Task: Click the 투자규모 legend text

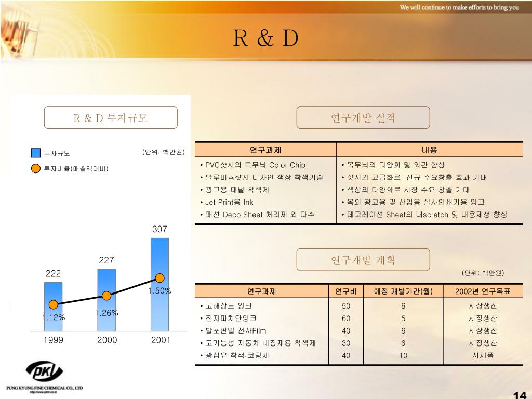Action: (x=57, y=153)
